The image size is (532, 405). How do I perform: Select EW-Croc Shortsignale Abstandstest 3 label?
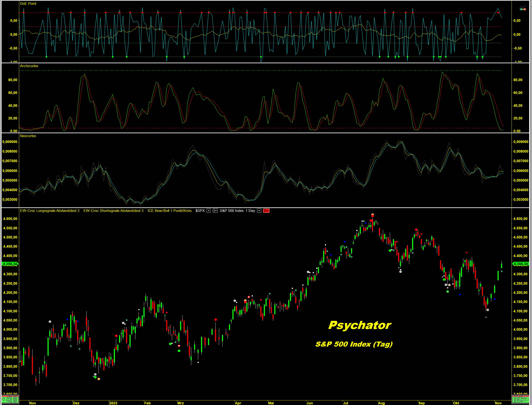[113, 211]
